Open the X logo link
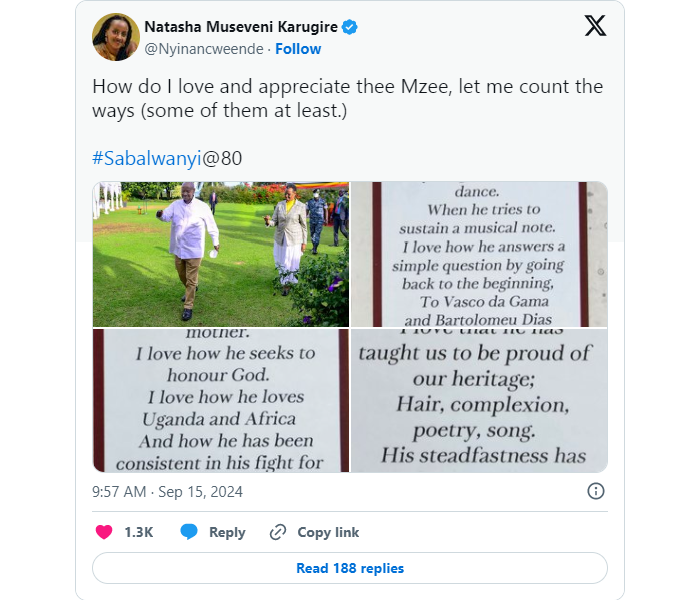Screen dimensions: 700x600 pyautogui.click(x=595, y=27)
